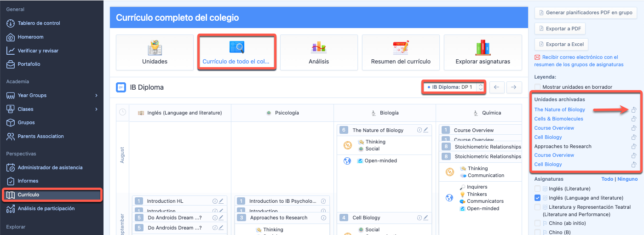Screen dimensions: 644x235
Task: Open the IB Diploma: DP 1 dropdown
Action: [454, 87]
